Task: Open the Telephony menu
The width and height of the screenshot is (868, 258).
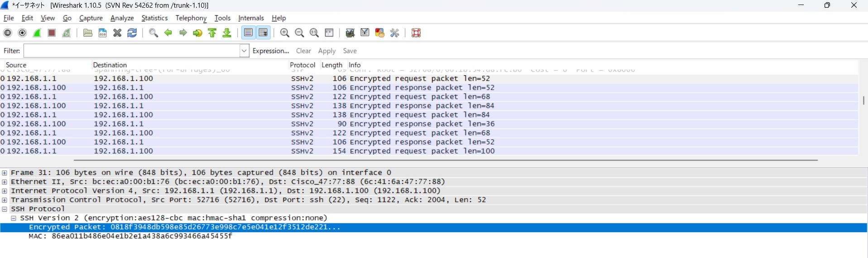Action: pos(191,18)
